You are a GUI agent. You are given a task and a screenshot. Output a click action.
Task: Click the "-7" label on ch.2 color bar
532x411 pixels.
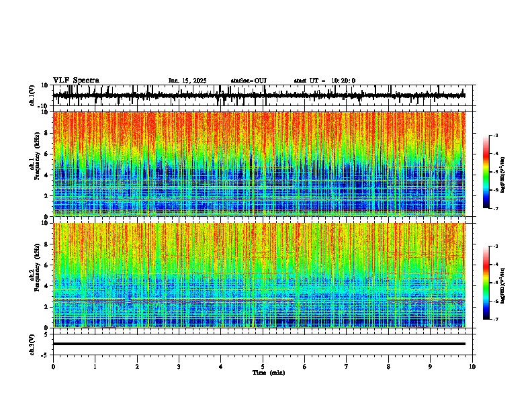pos(495,320)
